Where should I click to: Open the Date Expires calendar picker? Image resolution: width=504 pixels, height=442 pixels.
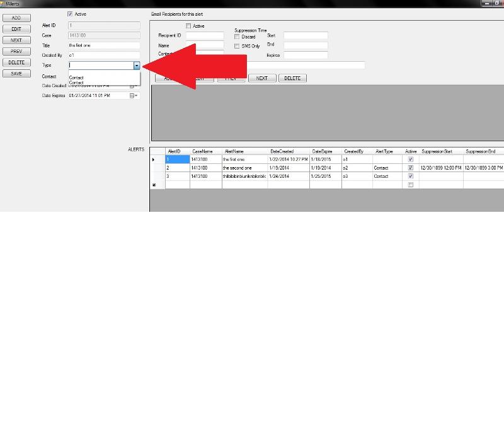132,96
